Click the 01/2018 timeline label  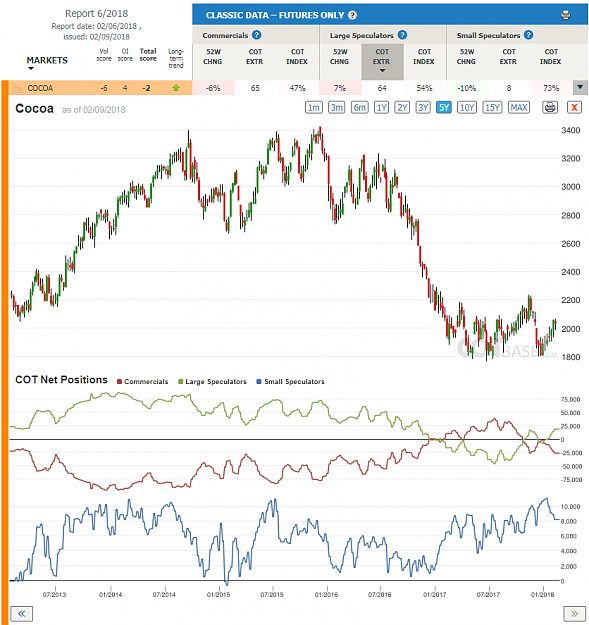coord(542,594)
